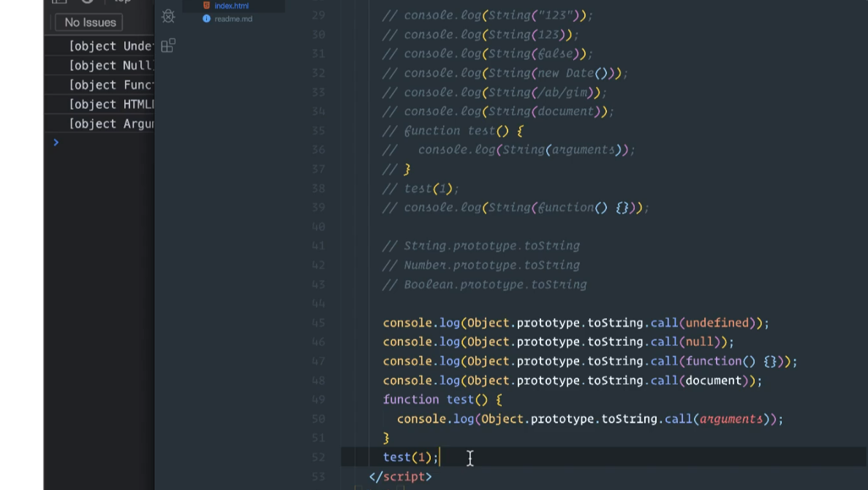Select the '[object Func' console output row
Image resolution: width=868 pixels, height=490 pixels.
pyautogui.click(x=99, y=85)
